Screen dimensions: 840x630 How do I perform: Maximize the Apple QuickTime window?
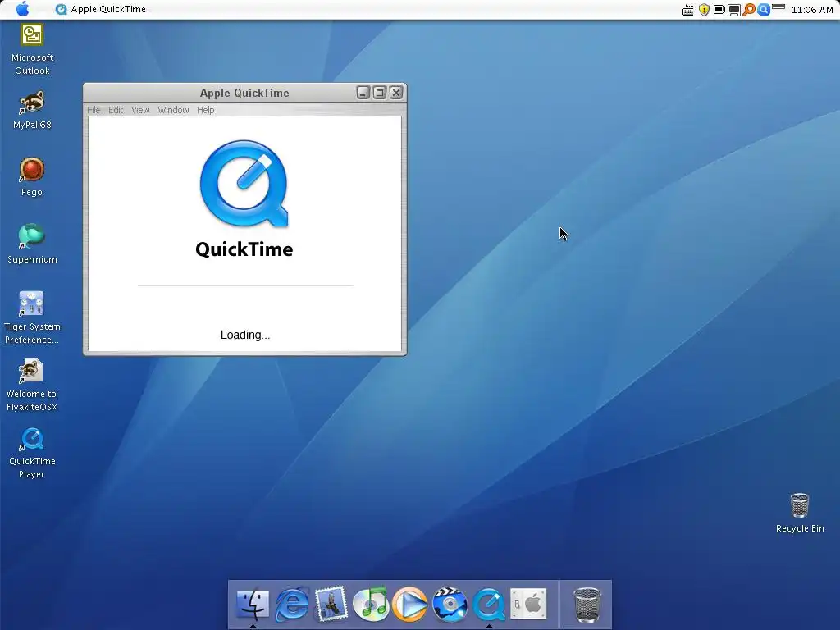click(379, 93)
